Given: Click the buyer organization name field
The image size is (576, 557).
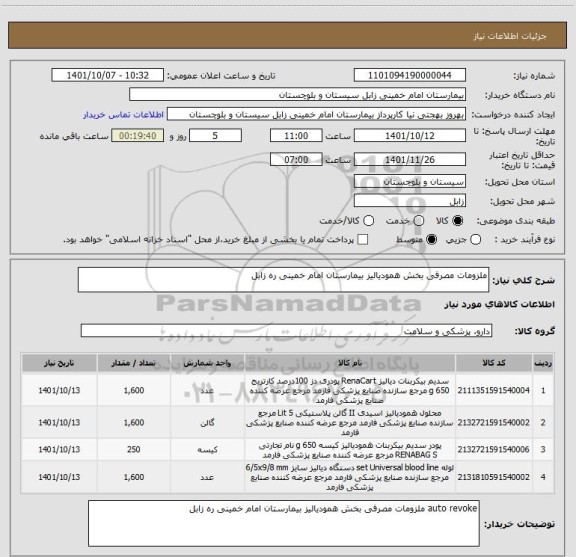Looking at the screenshot, I should [298, 95].
